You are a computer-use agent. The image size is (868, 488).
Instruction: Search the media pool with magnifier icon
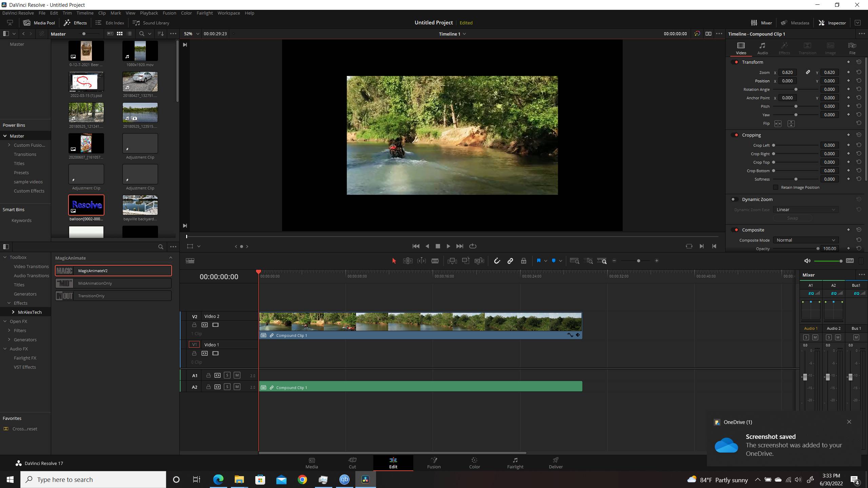(x=142, y=34)
